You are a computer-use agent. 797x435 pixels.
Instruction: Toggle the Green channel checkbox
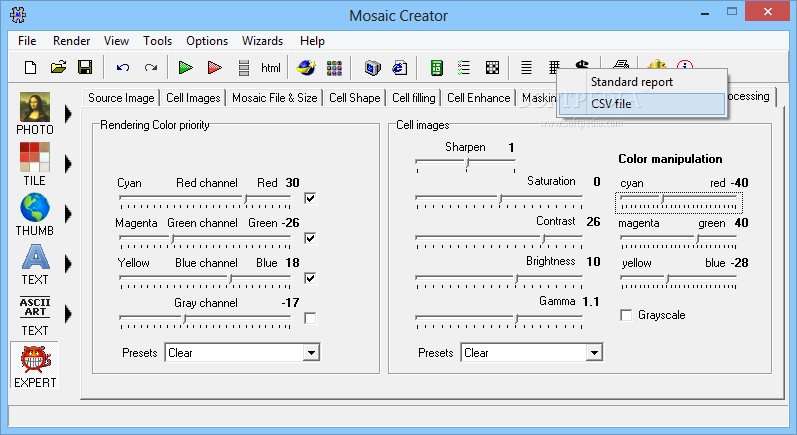coord(310,238)
